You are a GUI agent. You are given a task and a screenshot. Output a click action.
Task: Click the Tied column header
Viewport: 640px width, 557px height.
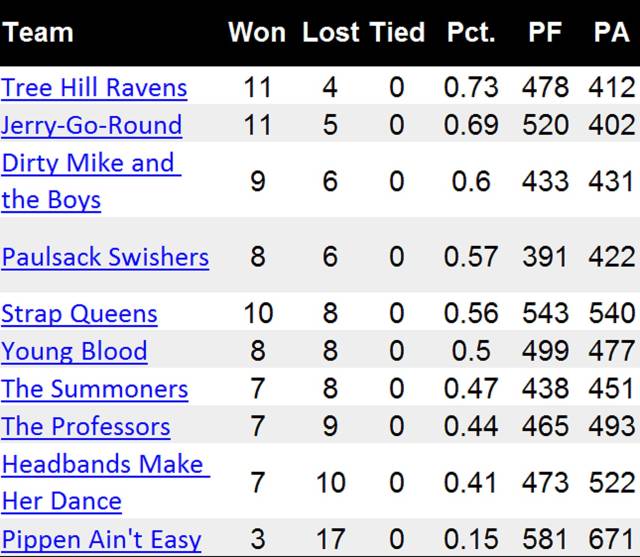coord(397,32)
